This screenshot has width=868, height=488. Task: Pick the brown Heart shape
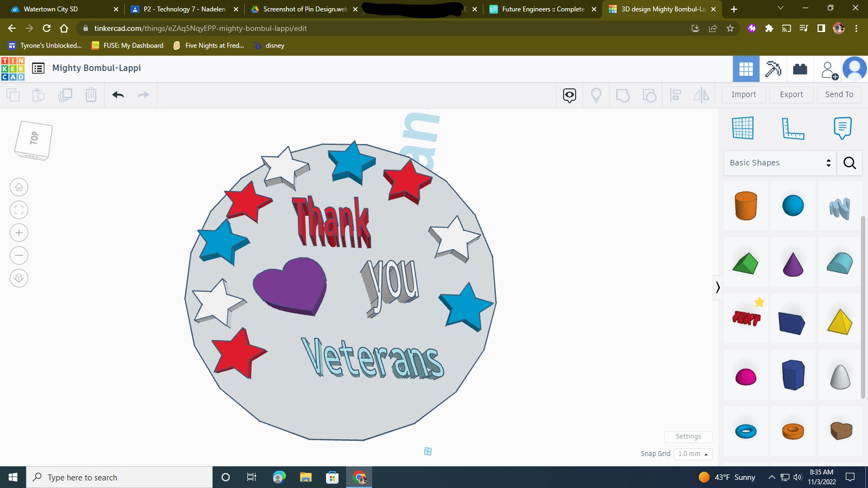[x=841, y=431]
